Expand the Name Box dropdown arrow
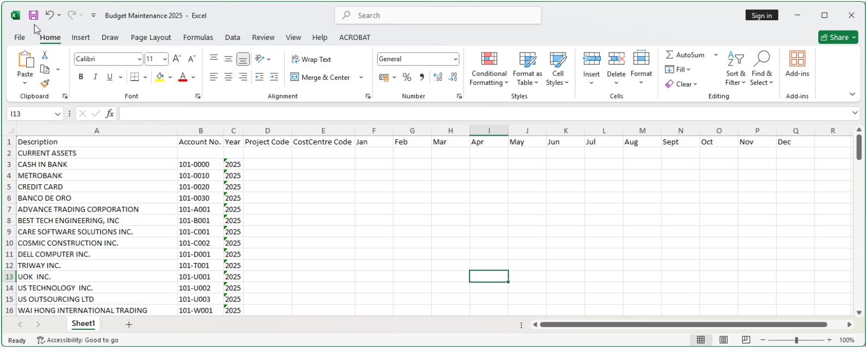The height and width of the screenshot is (350, 868). pyautogui.click(x=57, y=114)
